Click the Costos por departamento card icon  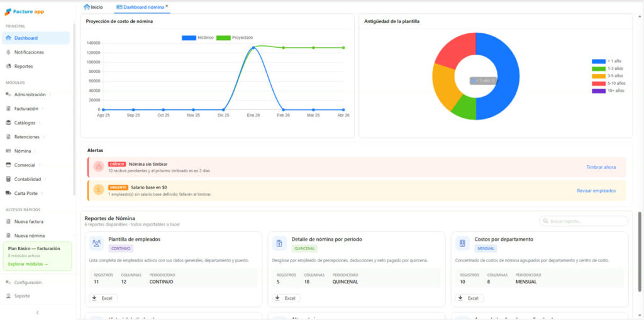[462, 243]
